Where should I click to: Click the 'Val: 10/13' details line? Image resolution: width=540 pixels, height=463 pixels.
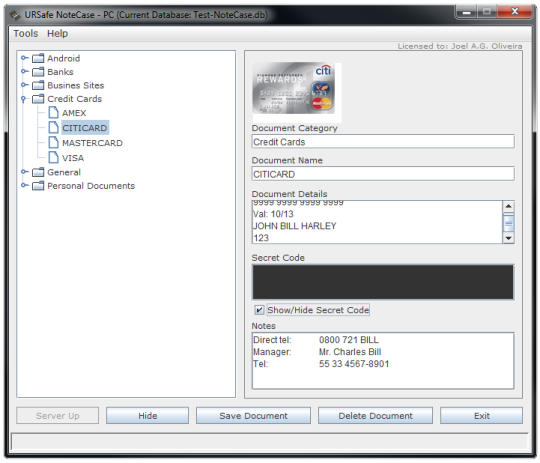click(273, 214)
